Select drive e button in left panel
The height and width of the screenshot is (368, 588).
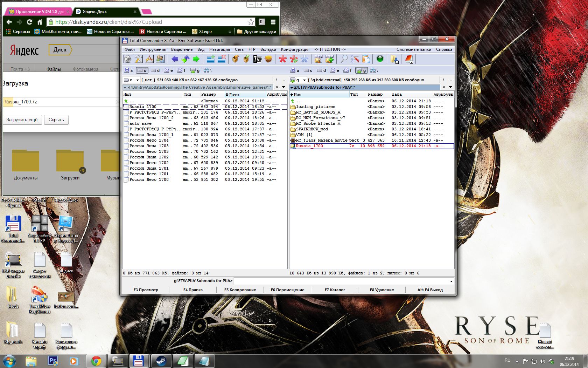coord(168,70)
